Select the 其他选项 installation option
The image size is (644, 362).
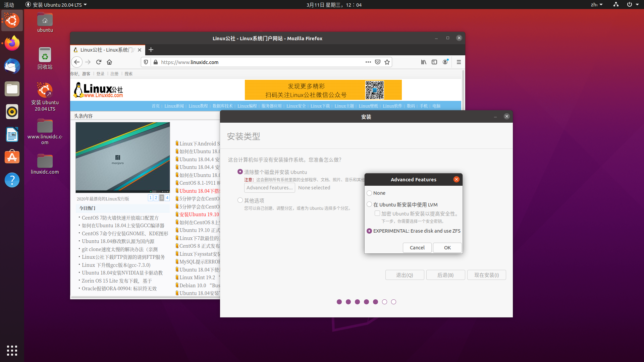(240, 200)
